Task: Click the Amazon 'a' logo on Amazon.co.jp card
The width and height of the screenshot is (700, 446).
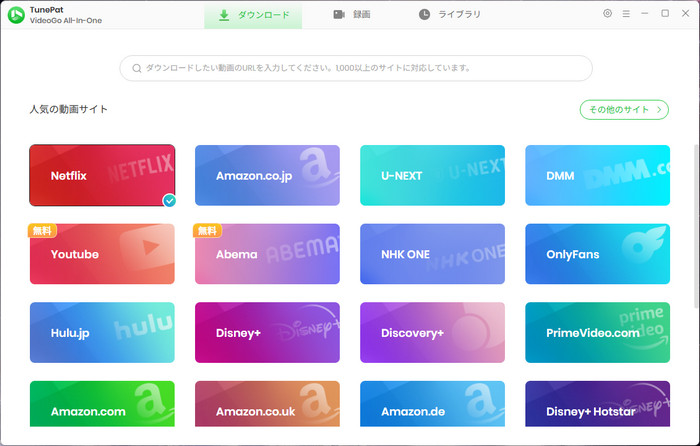Action: coord(318,167)
